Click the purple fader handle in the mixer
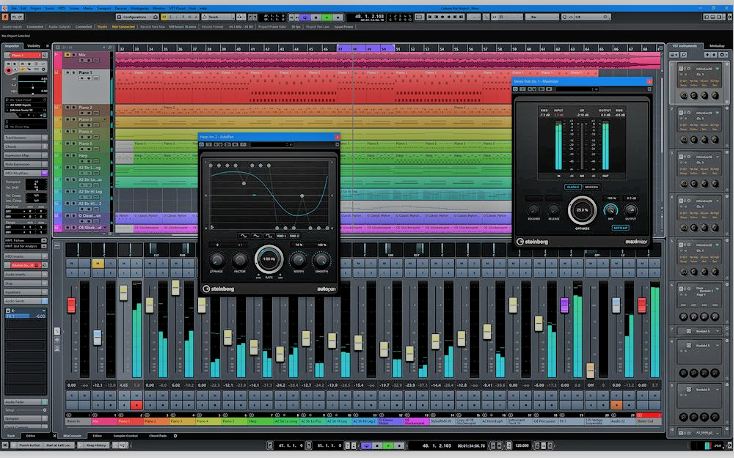 click(565, 305)
